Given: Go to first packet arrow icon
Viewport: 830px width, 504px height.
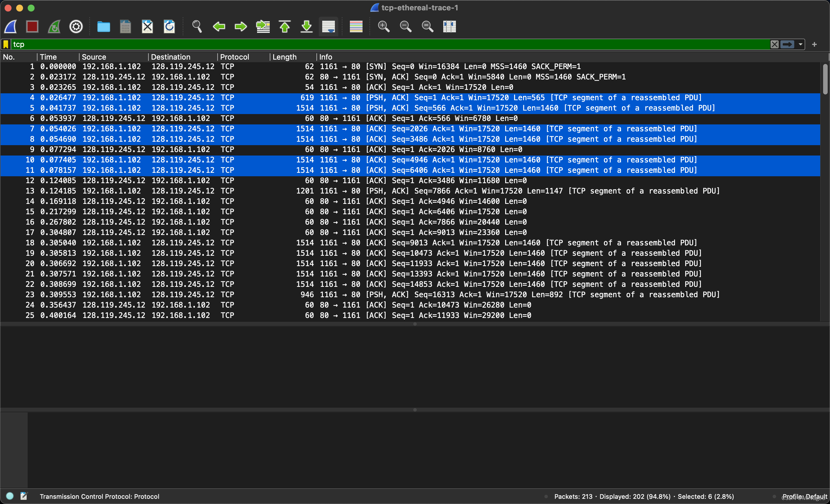Looking at the screenshot, I should (285, 26).
